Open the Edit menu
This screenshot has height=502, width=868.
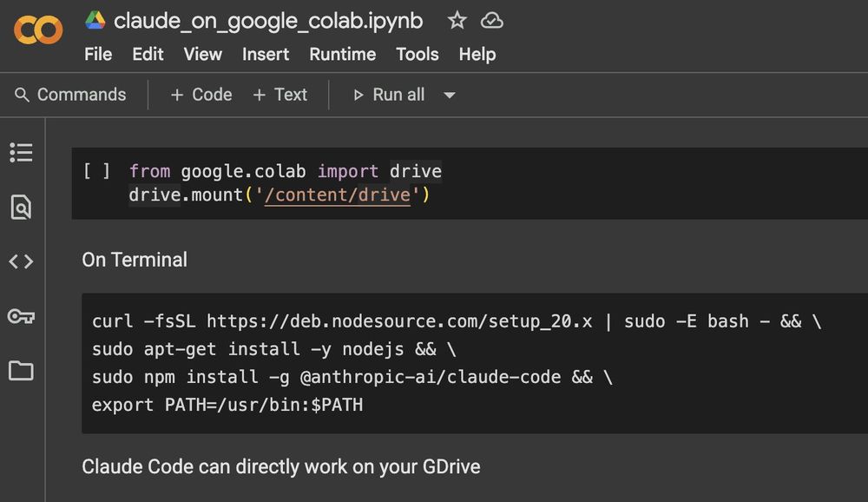click(148, 55)
